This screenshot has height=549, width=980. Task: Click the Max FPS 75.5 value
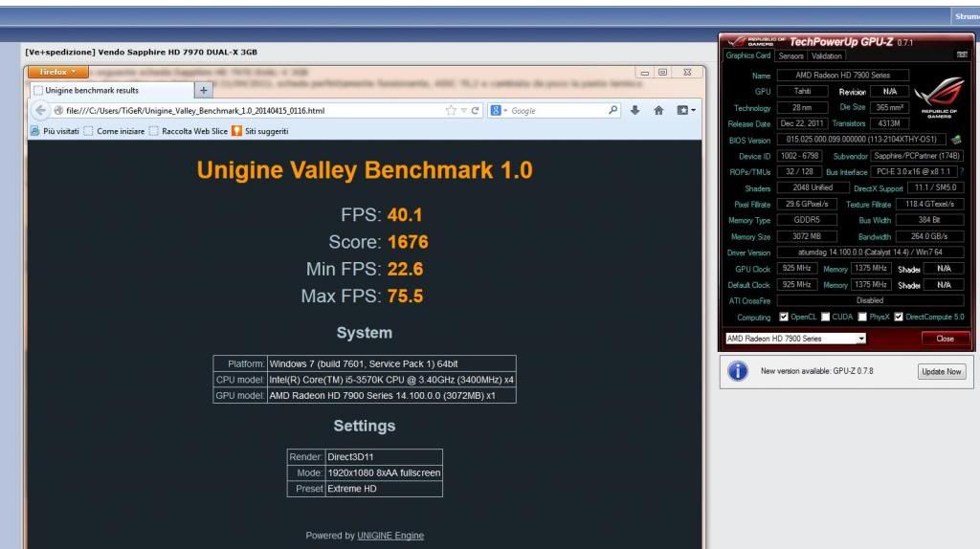coord(405,296)
